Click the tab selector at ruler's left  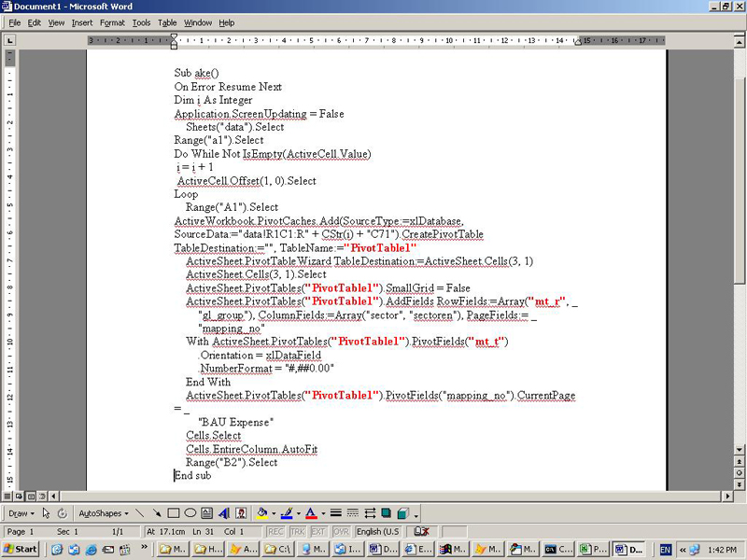(x=9, y=40)
